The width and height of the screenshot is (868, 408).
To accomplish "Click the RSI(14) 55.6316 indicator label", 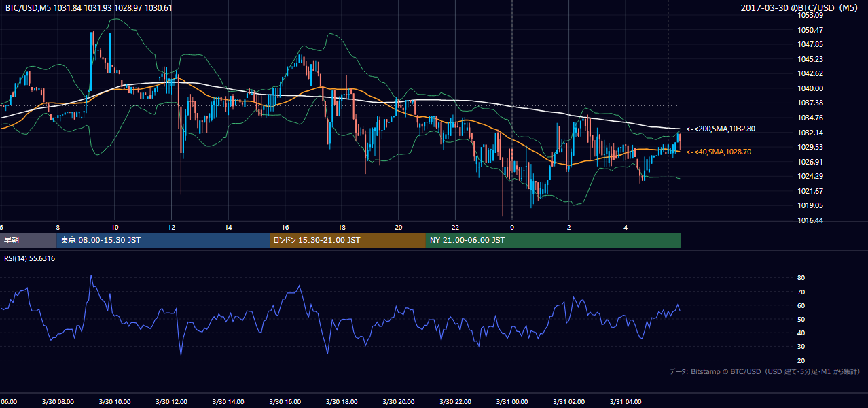I will coord(30,259).
